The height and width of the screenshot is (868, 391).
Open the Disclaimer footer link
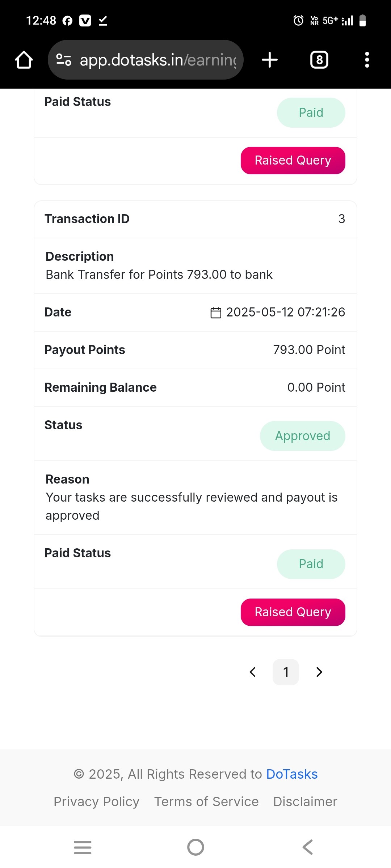click(305, 801)
